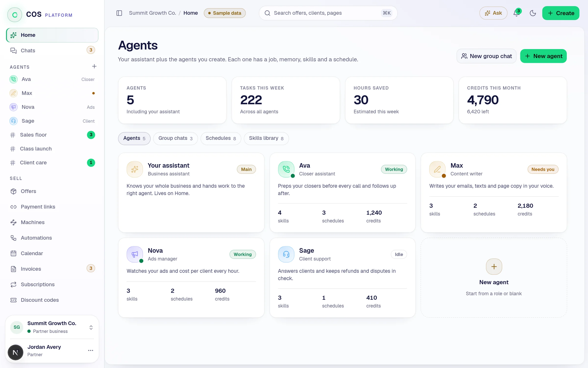The width and height of the screenshot is (588, 368).
Task: Open Invoices page
Action: tap(52, 269)
